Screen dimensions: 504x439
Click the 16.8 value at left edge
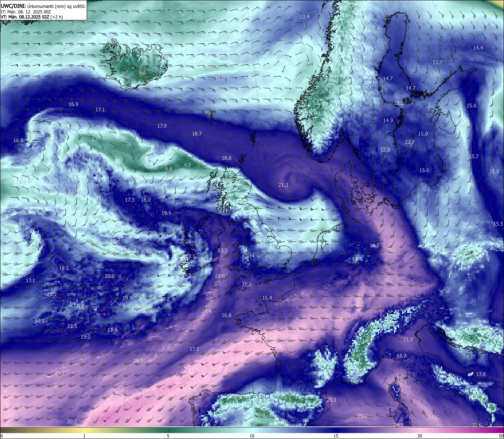click(x=18, y=140)
